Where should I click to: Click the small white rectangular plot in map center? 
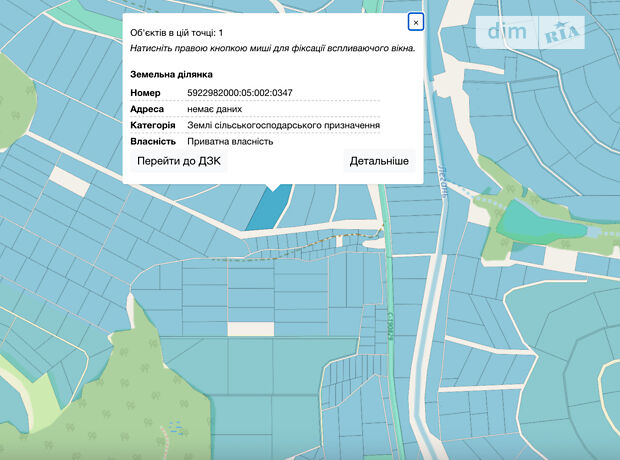[250, 328]
